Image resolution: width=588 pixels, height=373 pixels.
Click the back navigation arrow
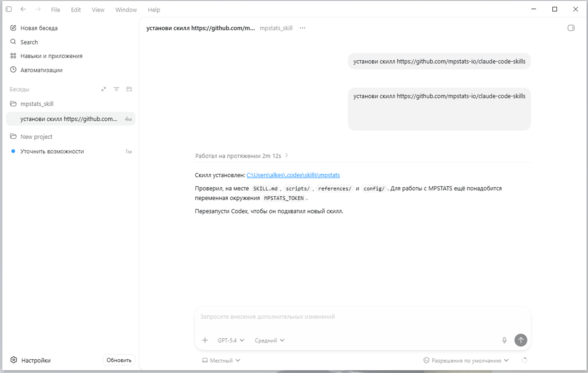click(x=23, y=9)
